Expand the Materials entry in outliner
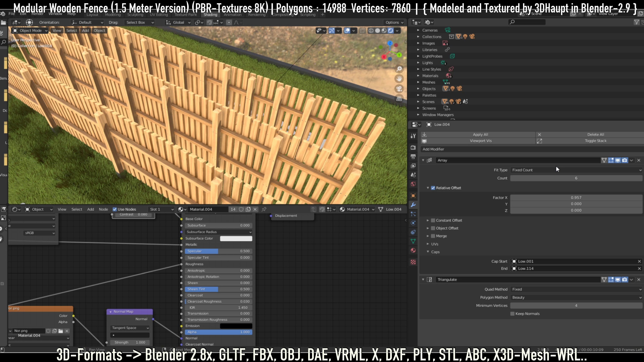 pos(418,76)
